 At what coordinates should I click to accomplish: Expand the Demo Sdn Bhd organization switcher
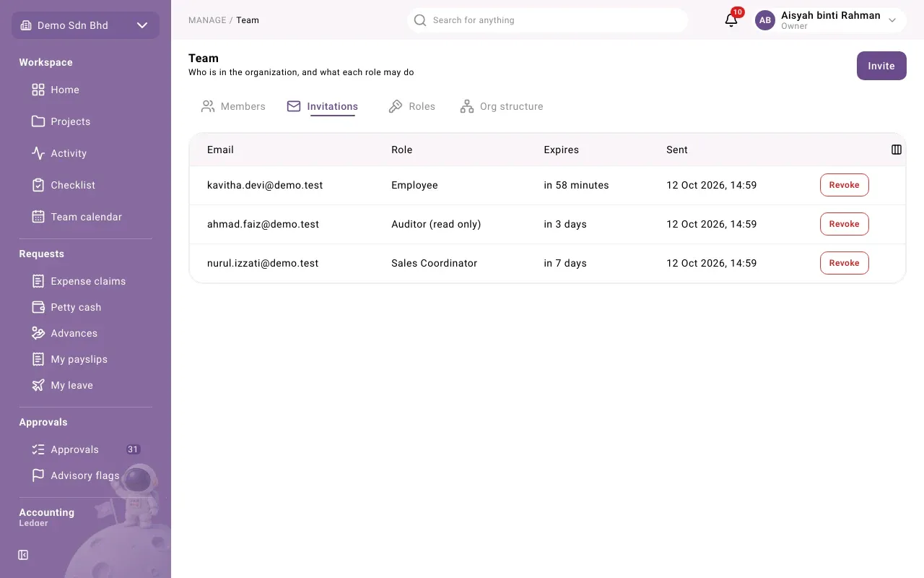tap(85, 25)
